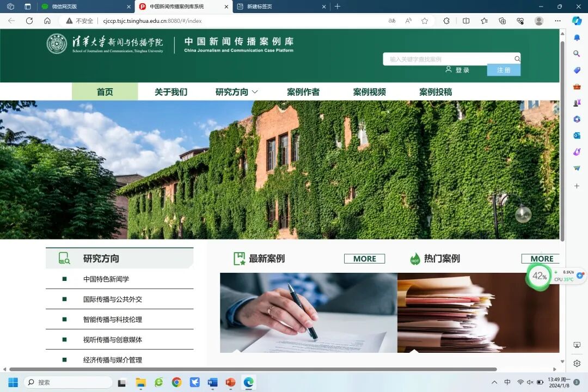Click MORE button beside 热门案例
The height and width of the screenshot is (392, 588).
tap(541, 259)
